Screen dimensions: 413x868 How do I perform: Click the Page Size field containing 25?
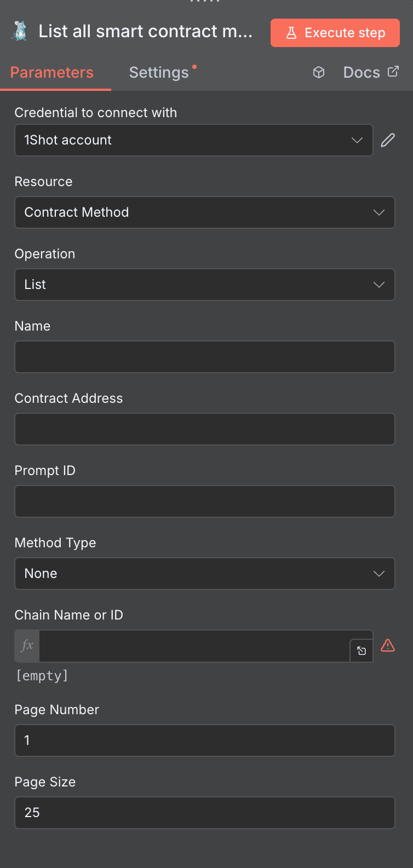click(204, 813)
